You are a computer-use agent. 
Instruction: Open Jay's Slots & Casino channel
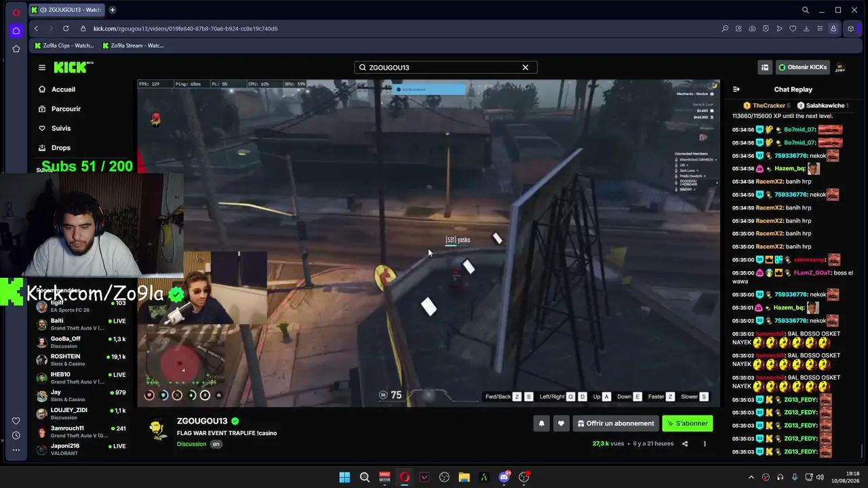[x=81, y=396]
